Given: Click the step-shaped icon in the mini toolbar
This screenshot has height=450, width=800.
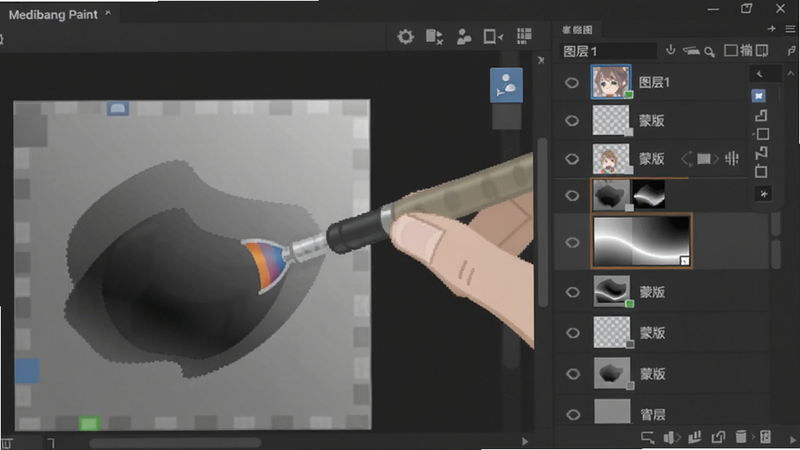Looking at the screenshot, I should pyautogui.click(x=761, y=115).
